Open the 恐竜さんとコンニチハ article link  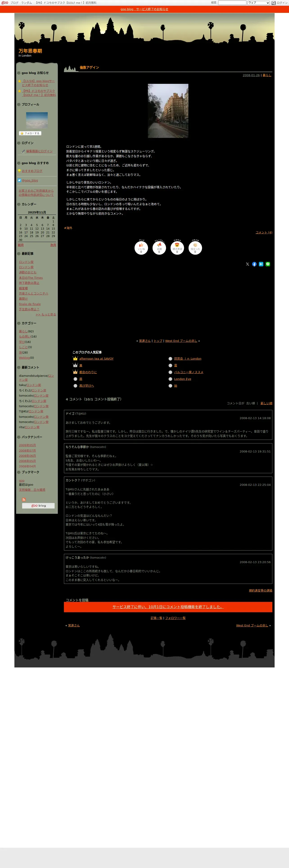pos(33,293)
